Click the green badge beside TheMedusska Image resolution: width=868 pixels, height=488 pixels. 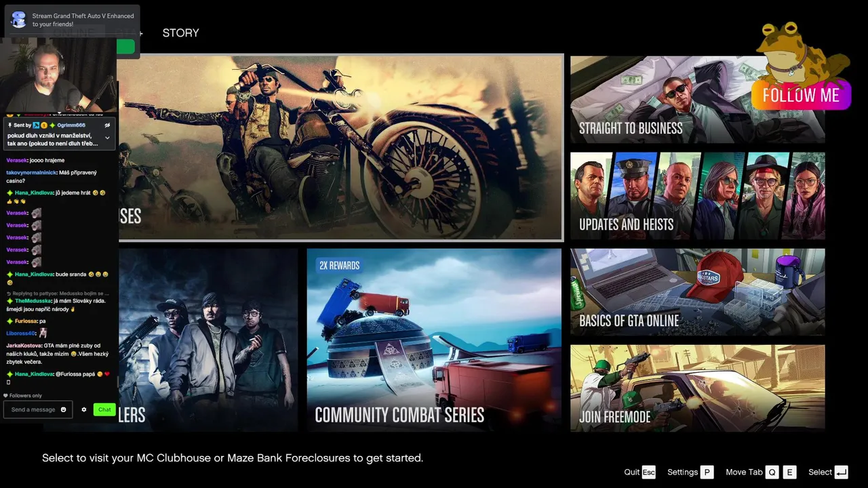(x=9, y=300)
